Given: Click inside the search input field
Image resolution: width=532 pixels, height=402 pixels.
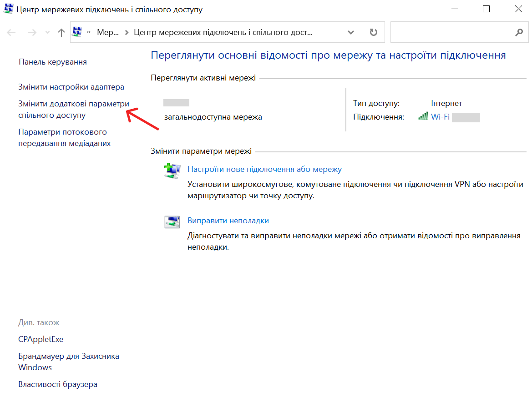Looking at the screenshot, I should click(451, 33).
